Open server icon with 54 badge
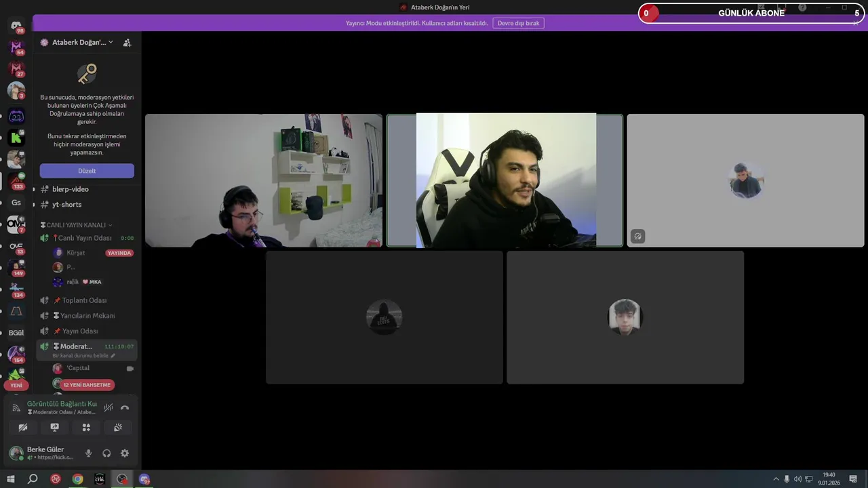 pyautogui.click(x=16, y=47)
